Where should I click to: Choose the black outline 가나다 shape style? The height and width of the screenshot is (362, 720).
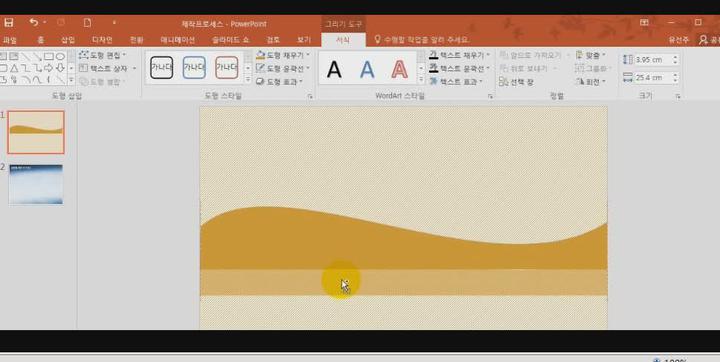(x=162, y=68)
